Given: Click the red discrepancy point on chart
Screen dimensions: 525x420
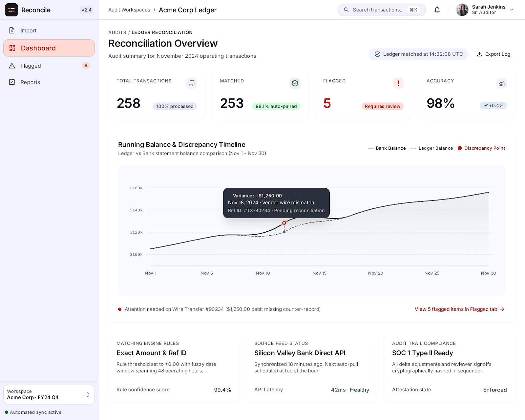Looking at the screenshot, I should point(284,223).
